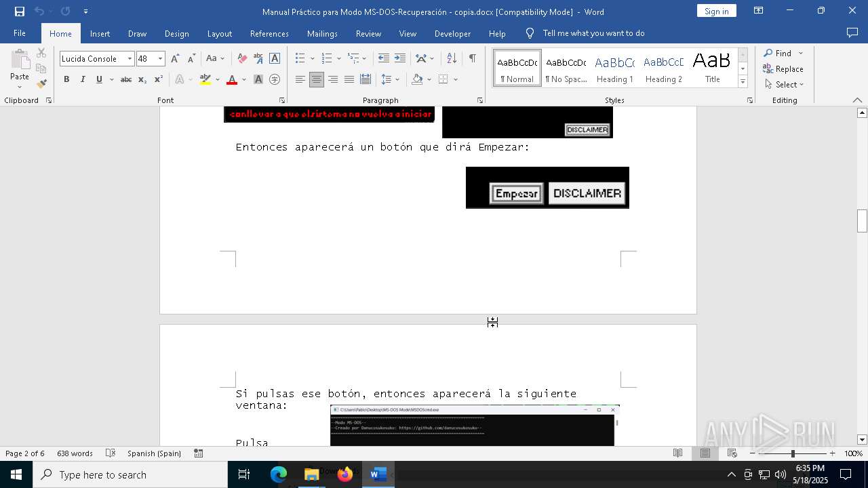The height and width of the screenshot is (488, 868).
Task: Toggle Italic formatting
Action: (83, 79)
